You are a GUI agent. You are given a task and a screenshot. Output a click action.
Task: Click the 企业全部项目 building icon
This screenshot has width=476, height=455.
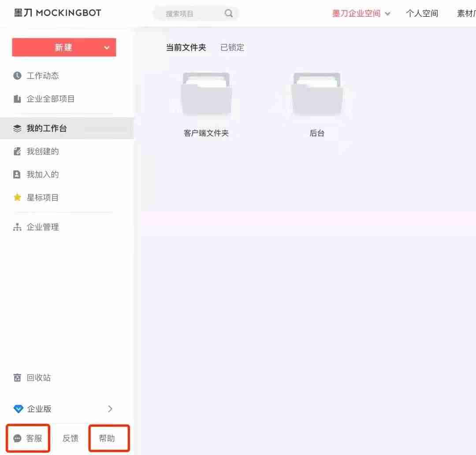point(17,99)
